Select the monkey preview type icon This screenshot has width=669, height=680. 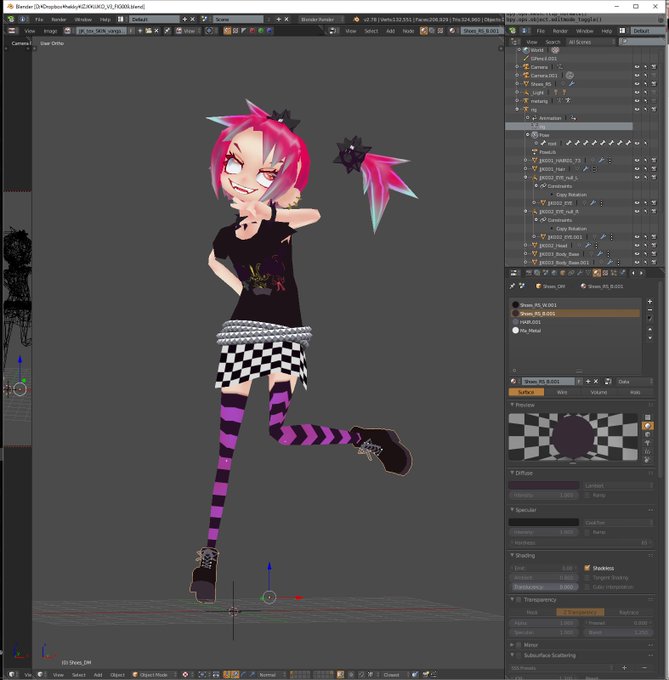(x=647, y=443)
